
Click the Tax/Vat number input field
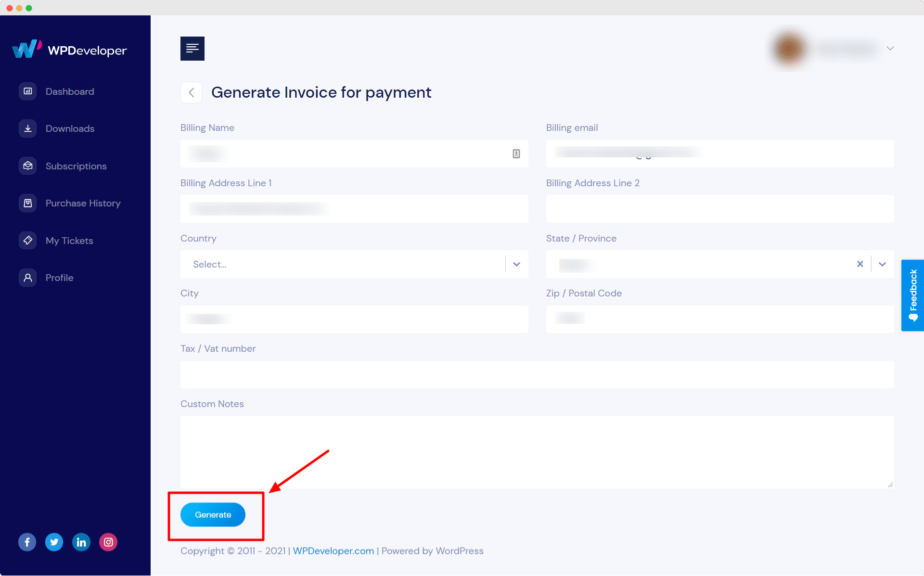coord(537,373)
